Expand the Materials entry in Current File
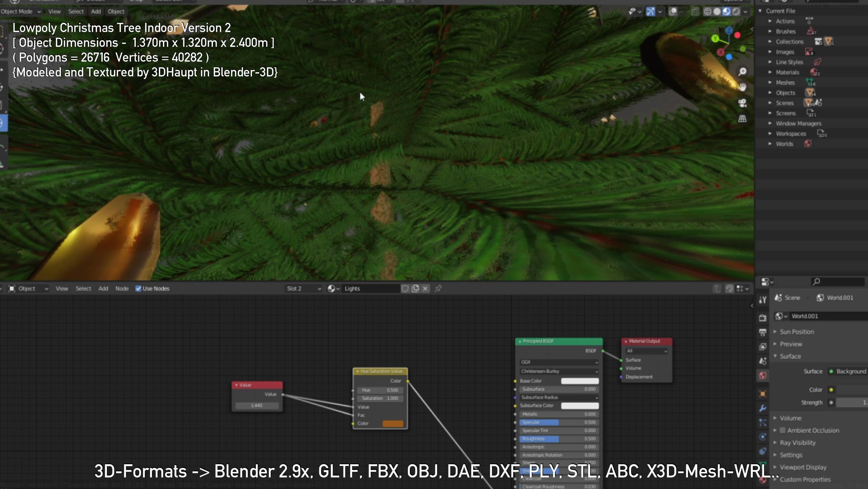Screen dimensions: 868x489 770,72
